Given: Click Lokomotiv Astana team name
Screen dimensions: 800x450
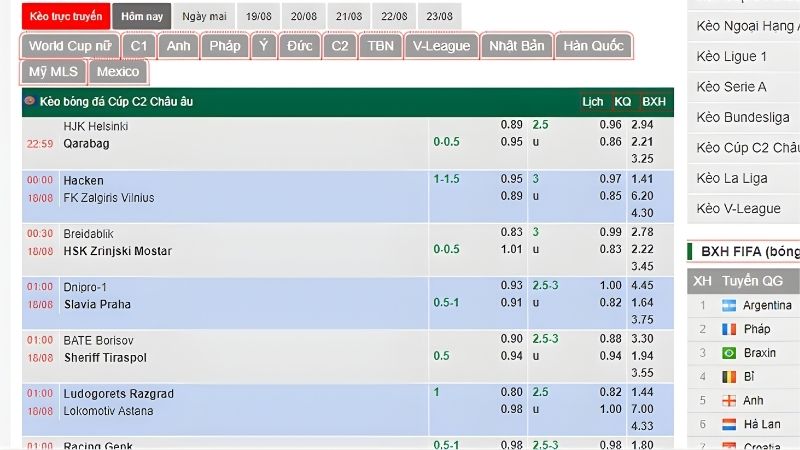Looking at the screenshot, I should (108, 411).
